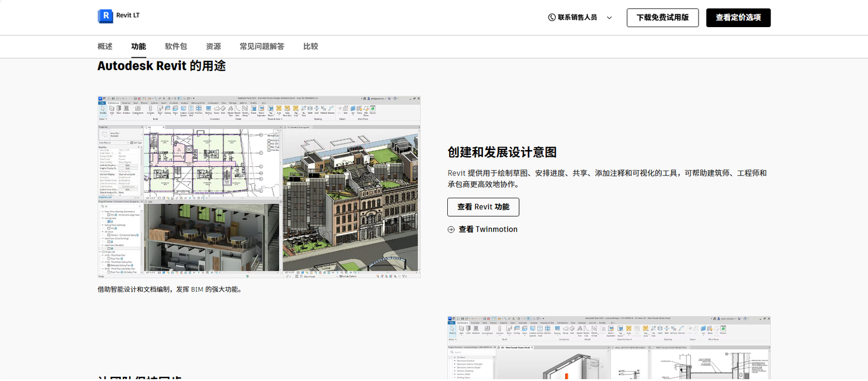
Task: Go to the 资源 tab
Action: click(213, 46)
